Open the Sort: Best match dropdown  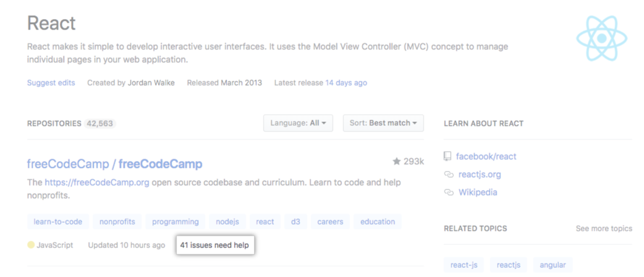pos(383,123)
